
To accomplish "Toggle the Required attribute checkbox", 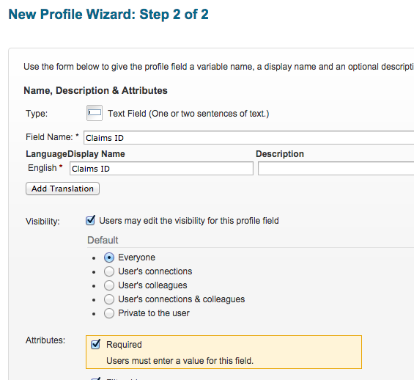I will 96,344.
